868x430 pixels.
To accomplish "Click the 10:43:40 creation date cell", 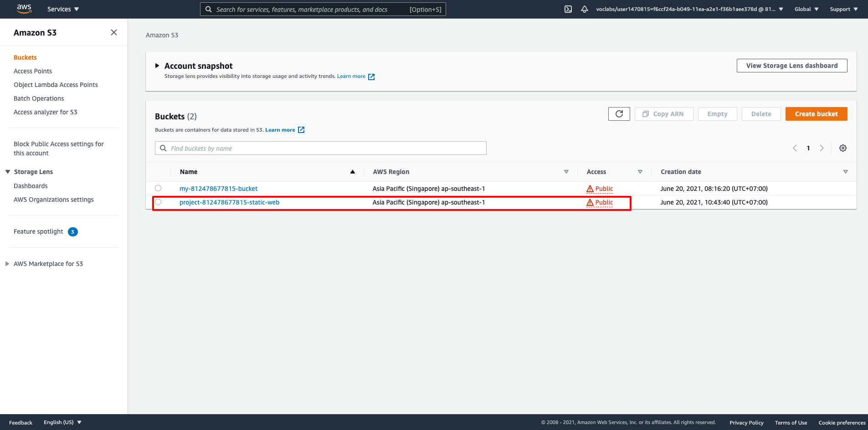I will (714, 202).
